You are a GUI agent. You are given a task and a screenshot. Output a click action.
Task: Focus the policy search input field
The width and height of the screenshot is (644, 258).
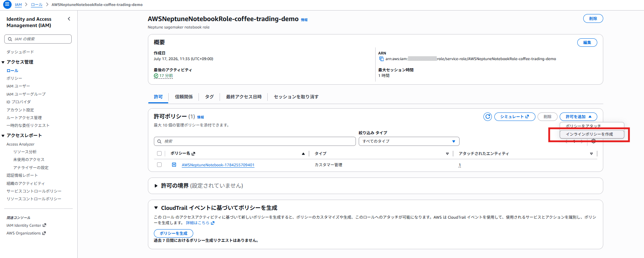(255, 141)
